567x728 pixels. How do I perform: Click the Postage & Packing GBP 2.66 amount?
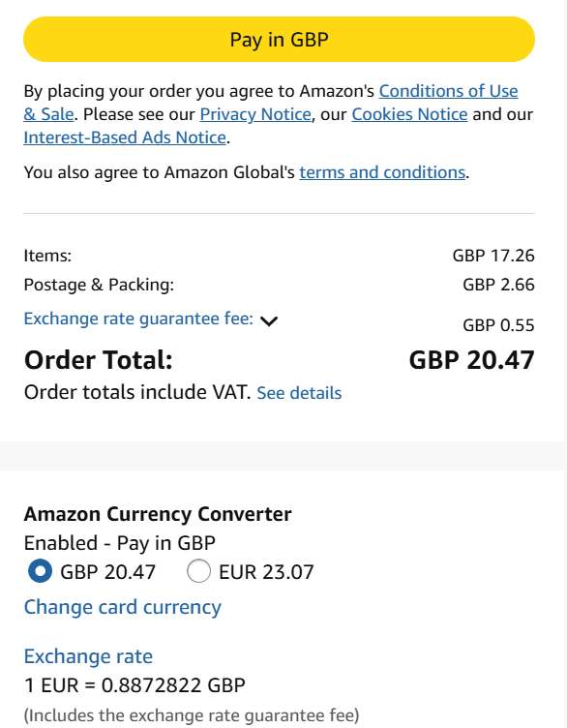pos(499,285)
